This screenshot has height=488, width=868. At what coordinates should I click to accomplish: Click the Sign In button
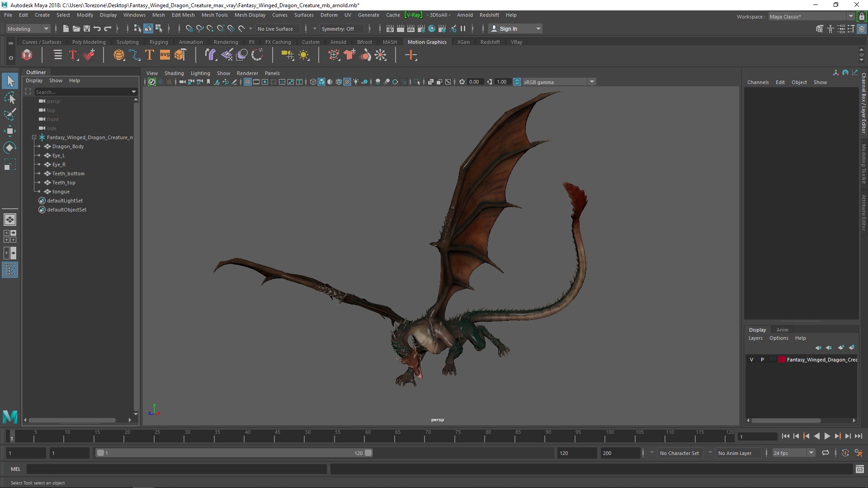pyautogui.click(x=508, y=28)
